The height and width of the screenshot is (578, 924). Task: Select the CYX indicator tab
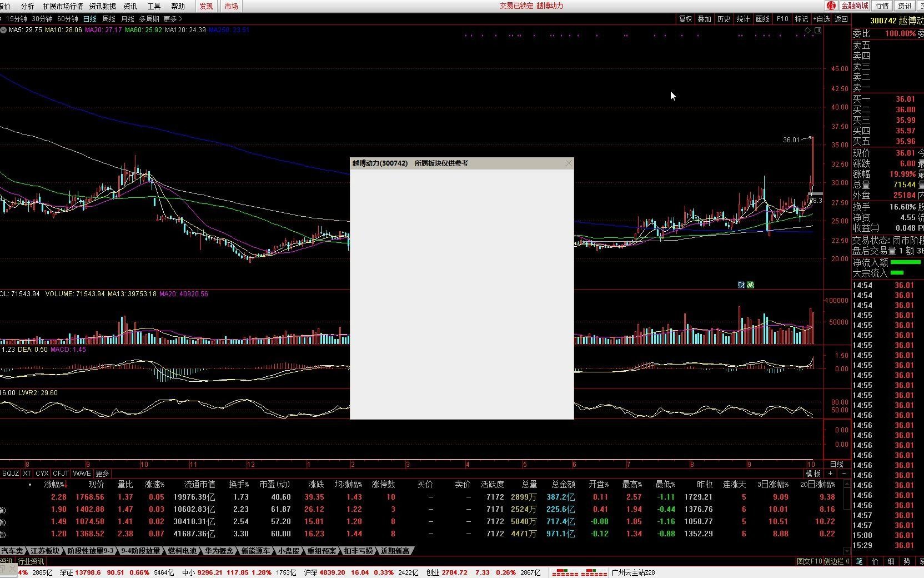click(x=42, y=474)
